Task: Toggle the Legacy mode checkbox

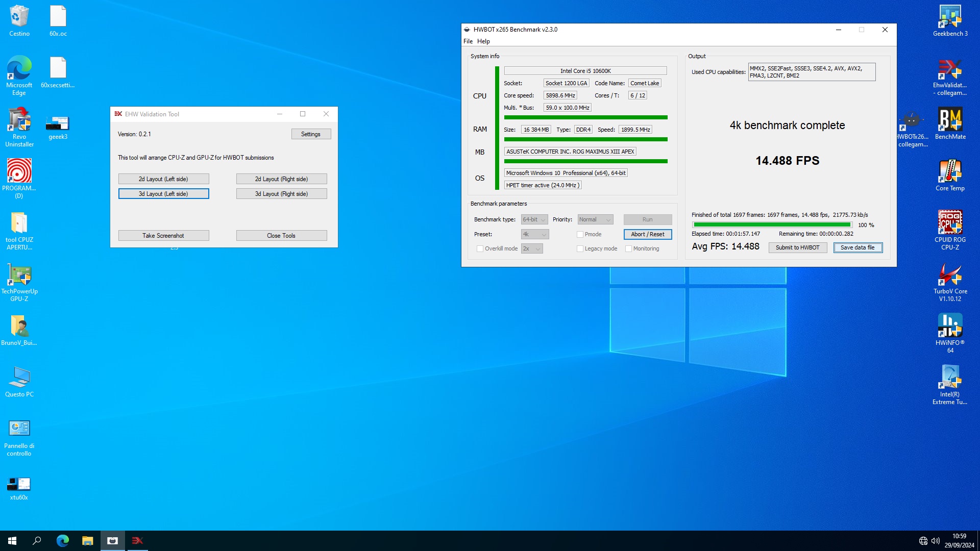Action: [580, 249]
